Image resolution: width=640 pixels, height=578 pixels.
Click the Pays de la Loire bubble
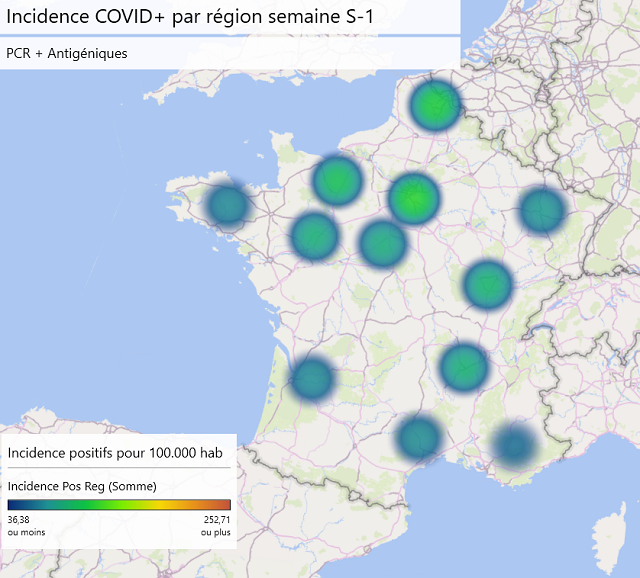314,236
